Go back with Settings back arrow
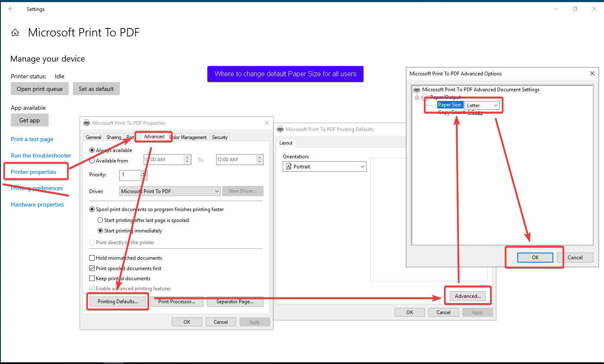The image size is (604, 364). point(11,9)
